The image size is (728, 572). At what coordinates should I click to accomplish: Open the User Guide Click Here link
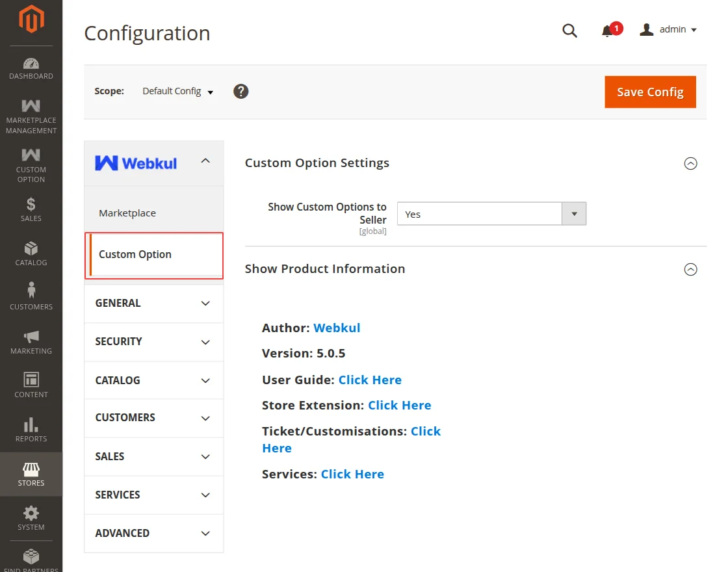coord(370,380)
